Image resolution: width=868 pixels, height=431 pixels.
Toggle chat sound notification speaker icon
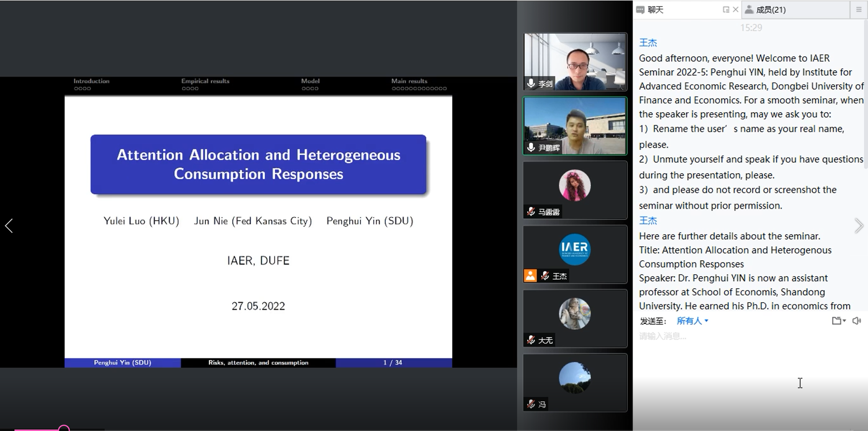[x=857, y=321]
